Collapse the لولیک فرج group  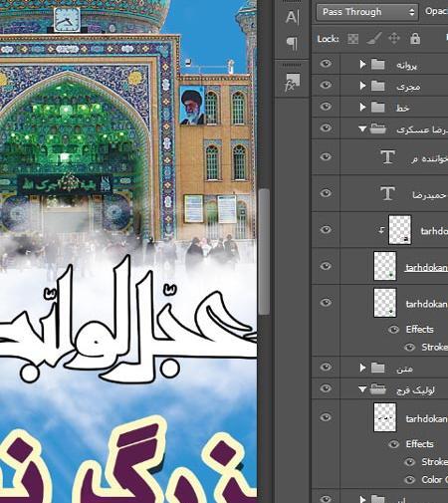[362, 389]
